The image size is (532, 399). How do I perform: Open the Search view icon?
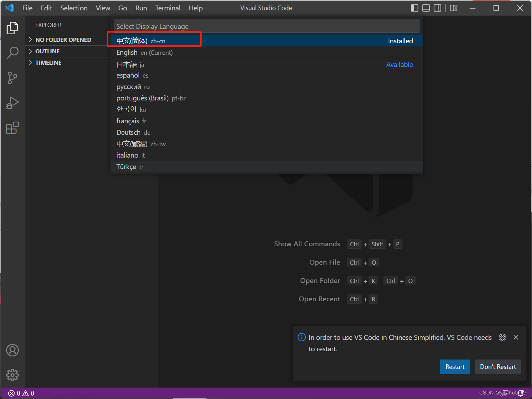click(x=12, y=53)
